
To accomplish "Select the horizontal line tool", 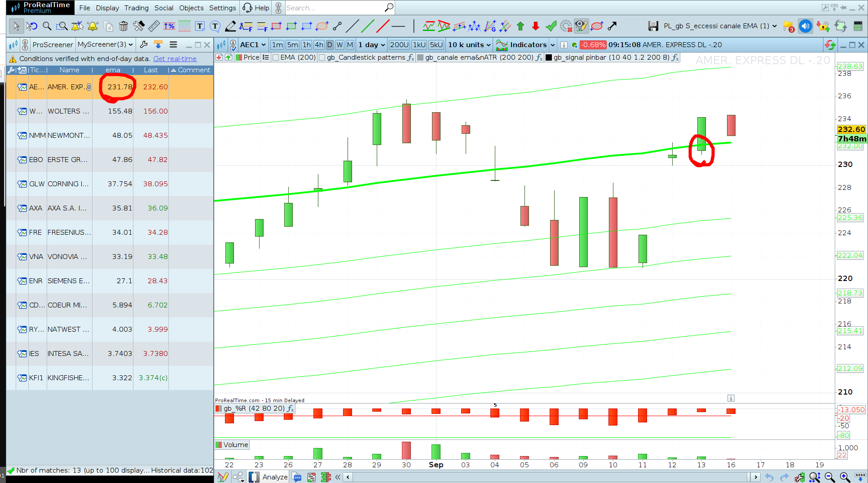I will pos(398,26).
